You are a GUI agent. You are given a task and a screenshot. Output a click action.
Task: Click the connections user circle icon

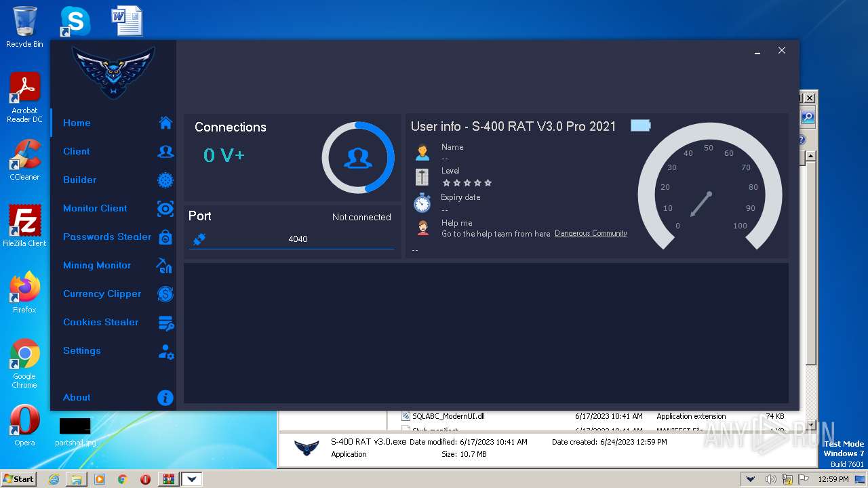pos(358,158)
